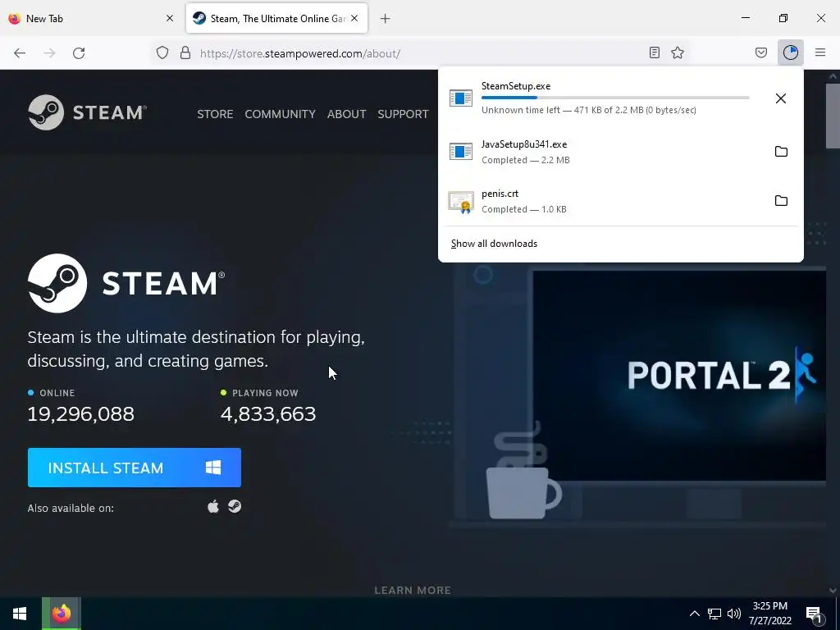The width and height of the screenshot is (840, 630).
Task: Click the INSTALL STEAM button
Action: pos(135,468)
